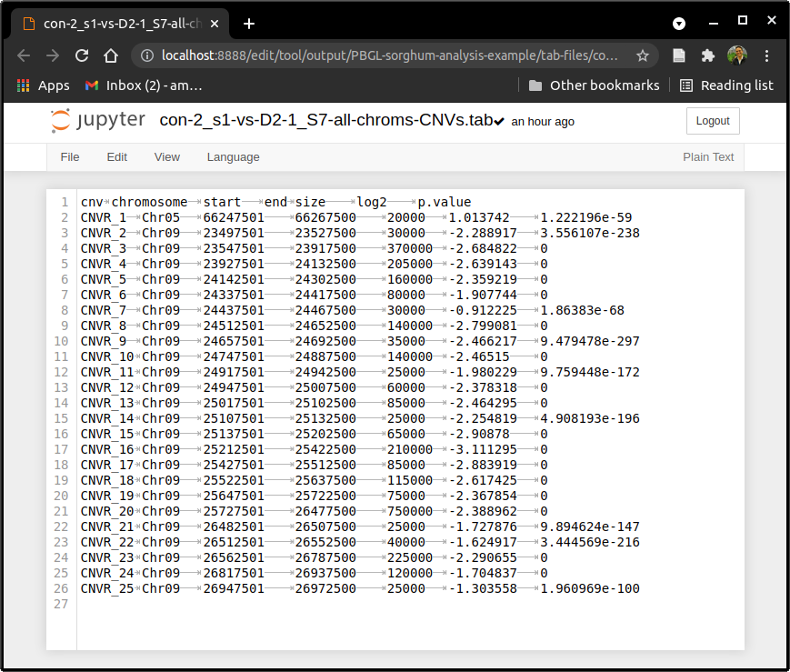Click the 'chromosome' header text

(x=149, y=202)
